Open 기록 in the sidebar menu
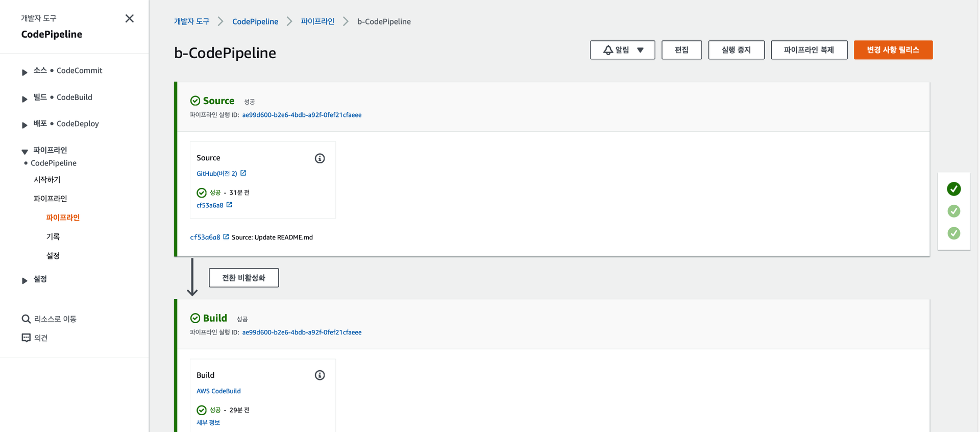The height and width of the screenshot is (432, 980). coord(53,236)
